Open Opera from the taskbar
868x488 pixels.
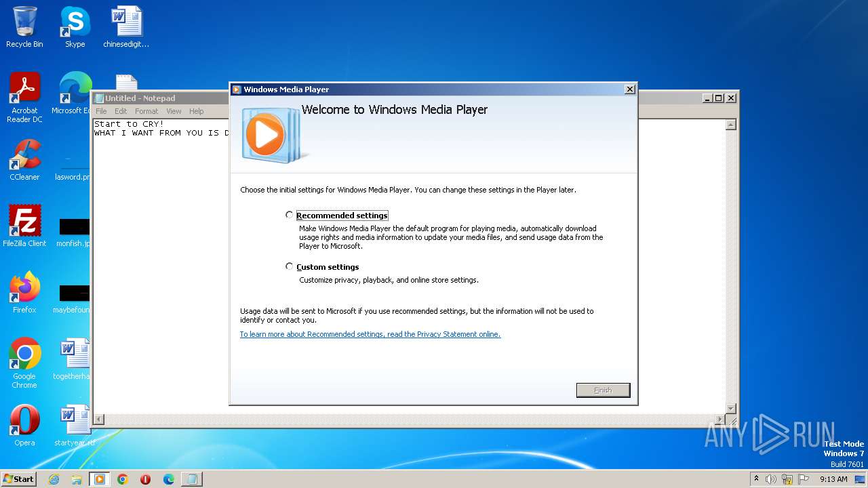[x=145, y=479]
